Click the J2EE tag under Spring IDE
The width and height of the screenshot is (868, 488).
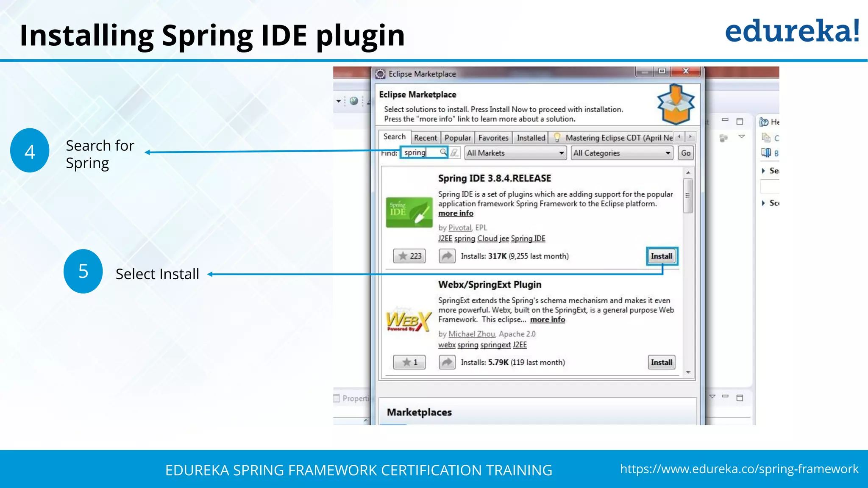[445, 238]
